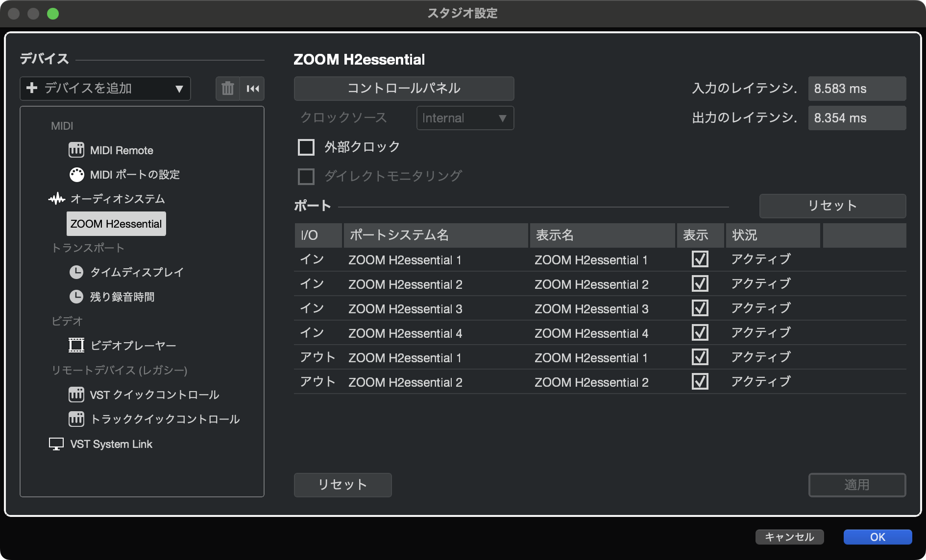Image resolution: width=926 pixels, height=560 pixels.
Task: Click the ポートシステム名 column header
Action: pyautogui.click(x=436, y=235)
